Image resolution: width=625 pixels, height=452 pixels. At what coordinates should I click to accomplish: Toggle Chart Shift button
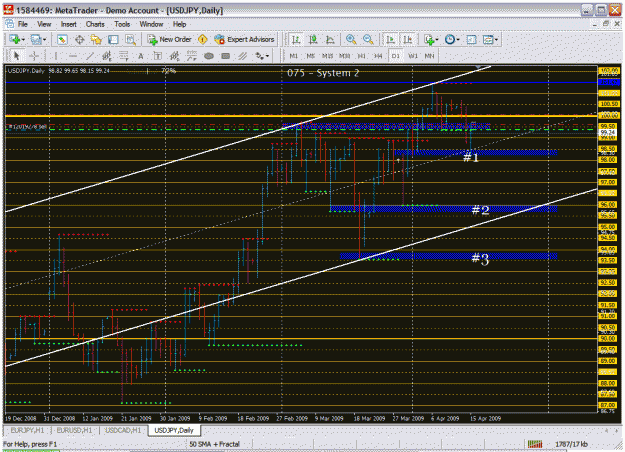407,39
